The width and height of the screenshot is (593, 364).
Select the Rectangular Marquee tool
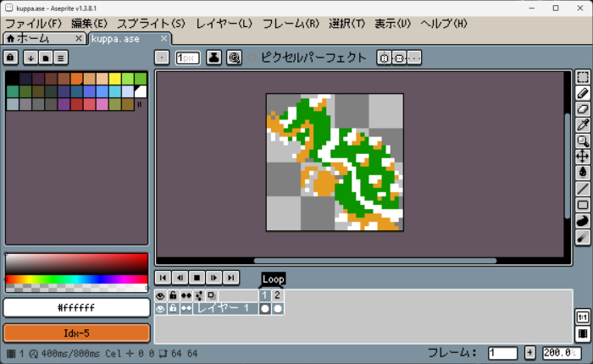pyautogui.click(x=583, y=77)
